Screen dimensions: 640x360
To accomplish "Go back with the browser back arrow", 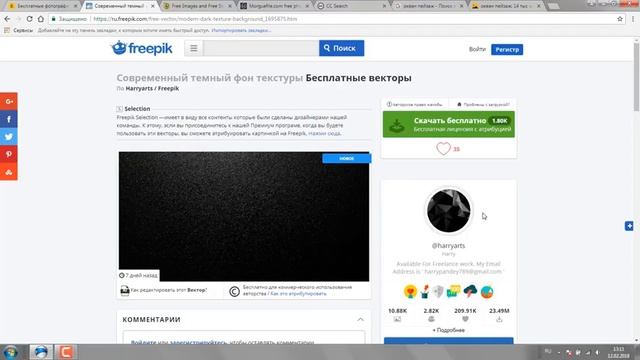I will pyautogui.click(x=7, y=19).
